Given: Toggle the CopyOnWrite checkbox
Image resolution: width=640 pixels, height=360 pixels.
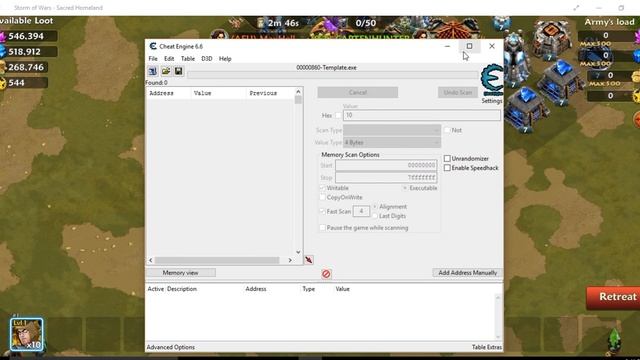Looking at the screenshot, I should (x=322, y=198).
